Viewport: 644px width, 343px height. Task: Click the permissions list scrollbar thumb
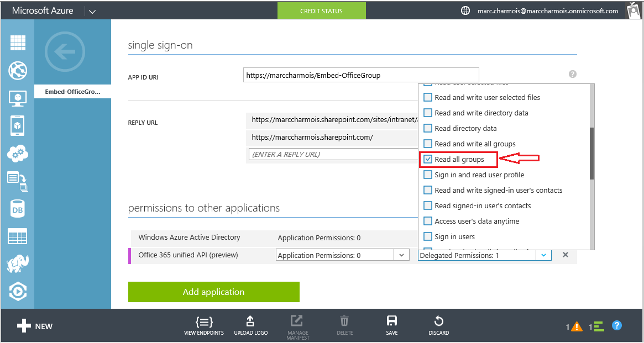tap(591, 153)
